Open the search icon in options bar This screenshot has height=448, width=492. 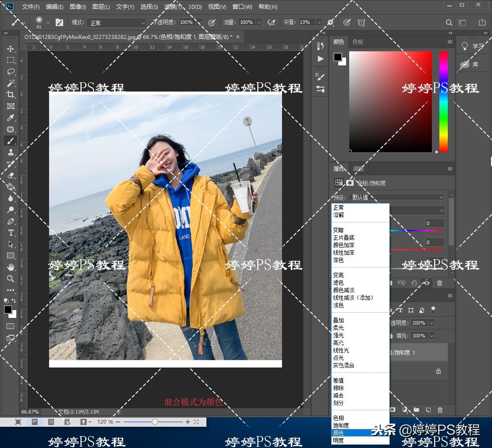point(449,23)
